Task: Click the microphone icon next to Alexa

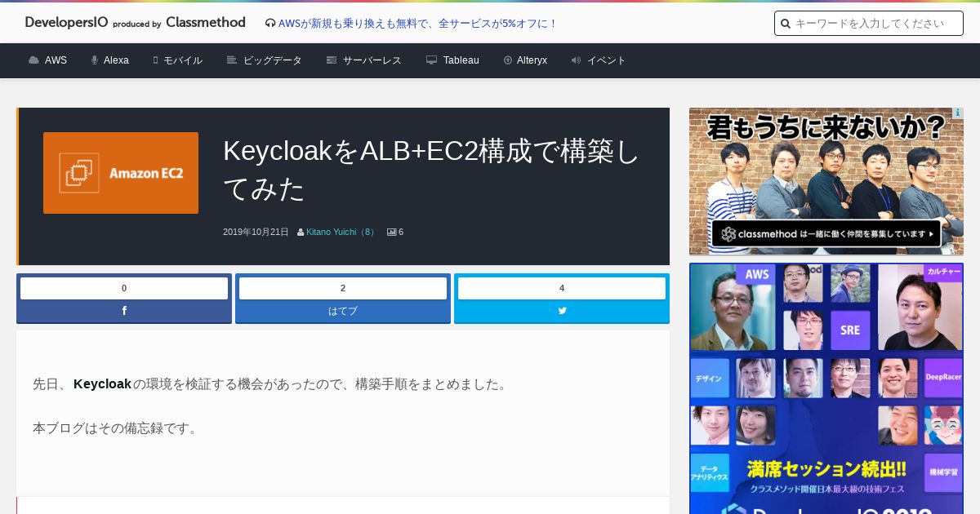Action: (x=95, y=60)
